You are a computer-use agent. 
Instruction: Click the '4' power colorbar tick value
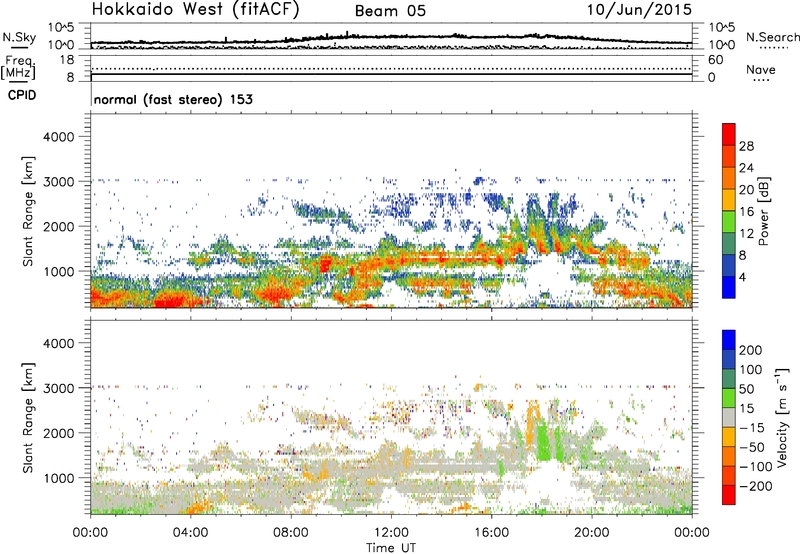(742, 277)
